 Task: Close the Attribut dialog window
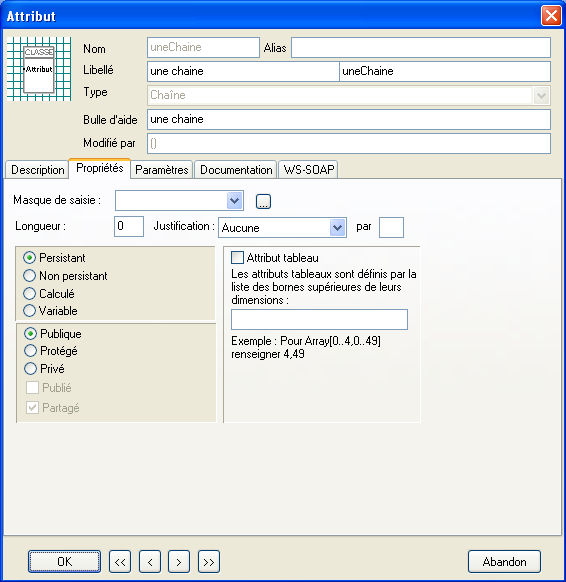point(551,16)
